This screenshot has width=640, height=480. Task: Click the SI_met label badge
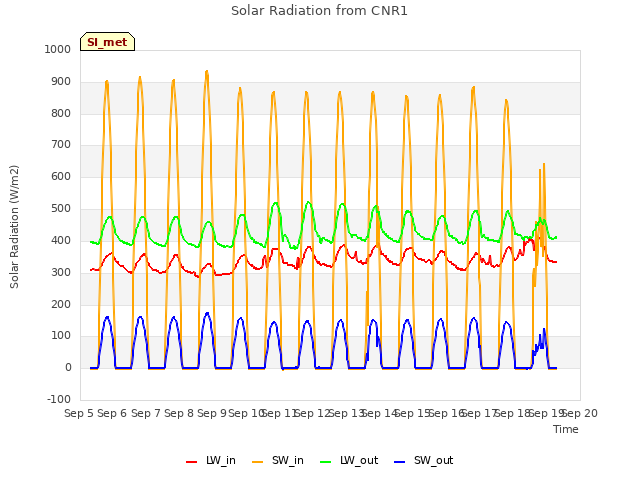tap(107, 42)
